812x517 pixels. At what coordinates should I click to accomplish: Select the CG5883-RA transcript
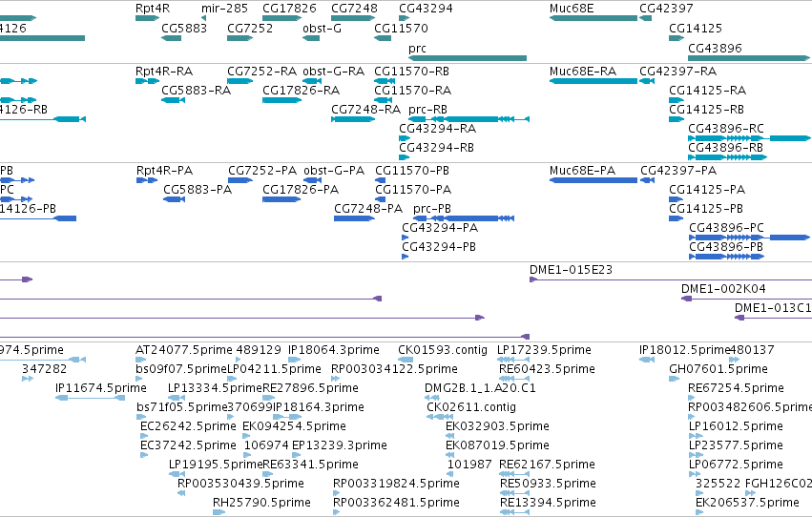[173, 100]
